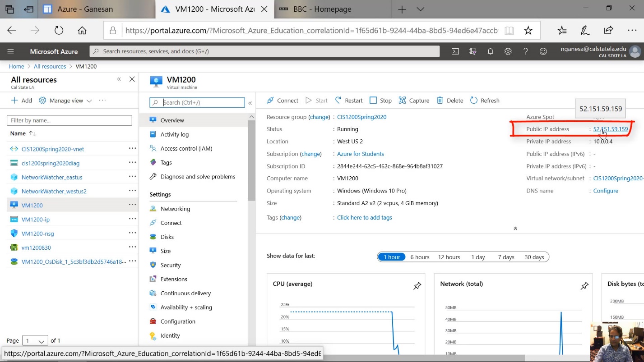Open Networking in Settings menu

pos(175,209)
